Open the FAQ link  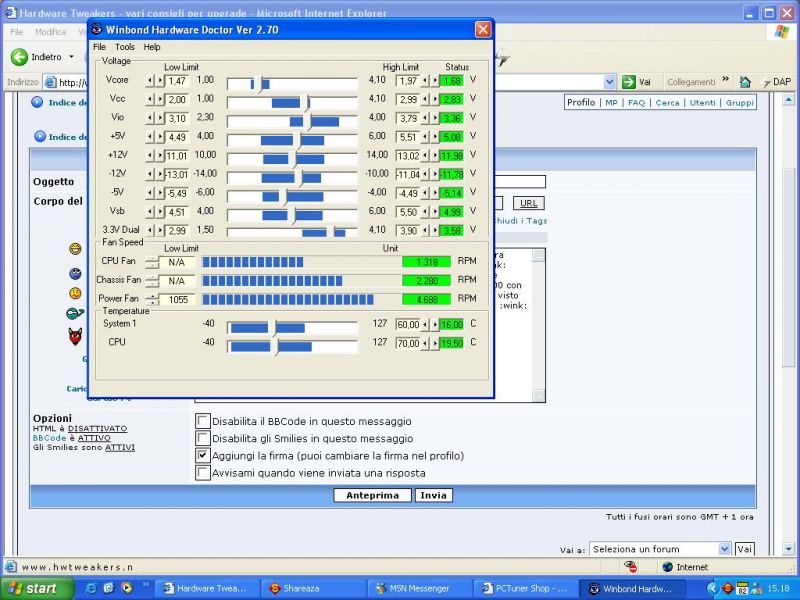[x=636, y=103]
